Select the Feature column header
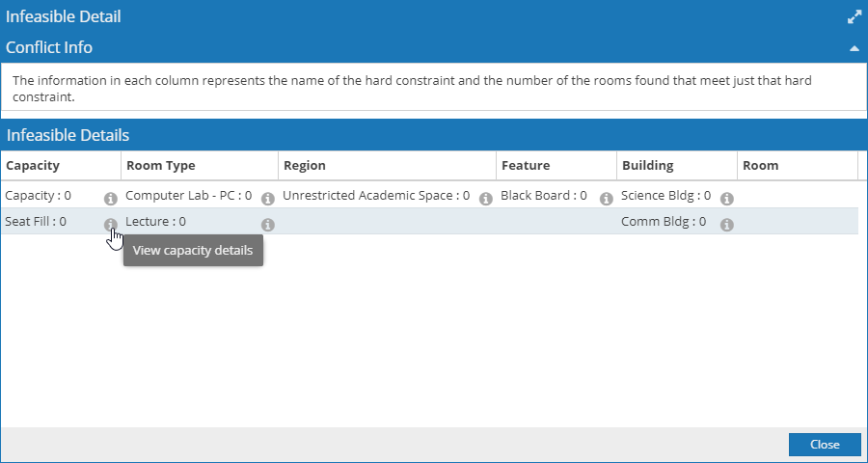The height and width of the screenshot is (463, 868). click(556, 166)
